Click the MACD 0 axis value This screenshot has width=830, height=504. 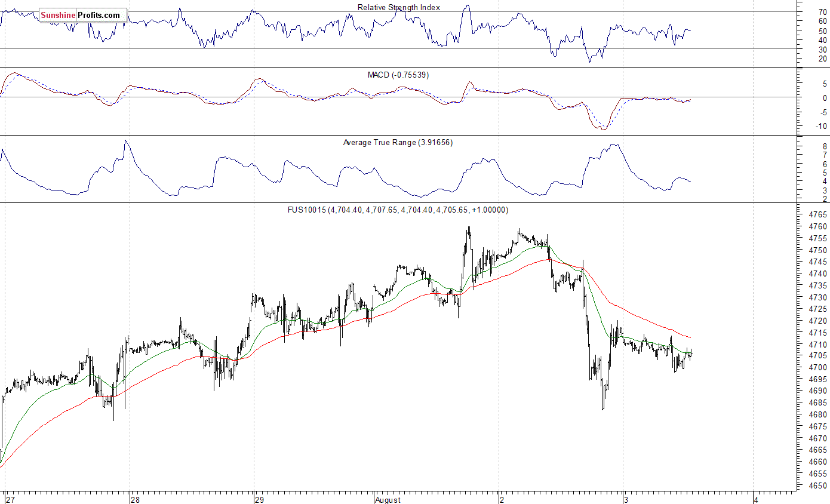(x=825, y=98)
